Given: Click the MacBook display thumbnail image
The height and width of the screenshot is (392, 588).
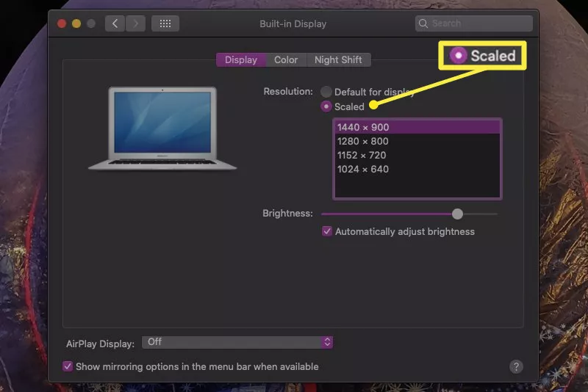Looking at the screenshot, I should pos(162,128).
